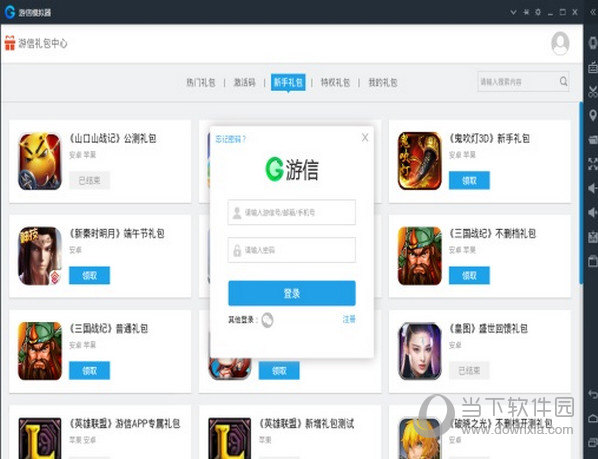Select the 新手礼包 tab
598x459 pixels.
point(288,82)
